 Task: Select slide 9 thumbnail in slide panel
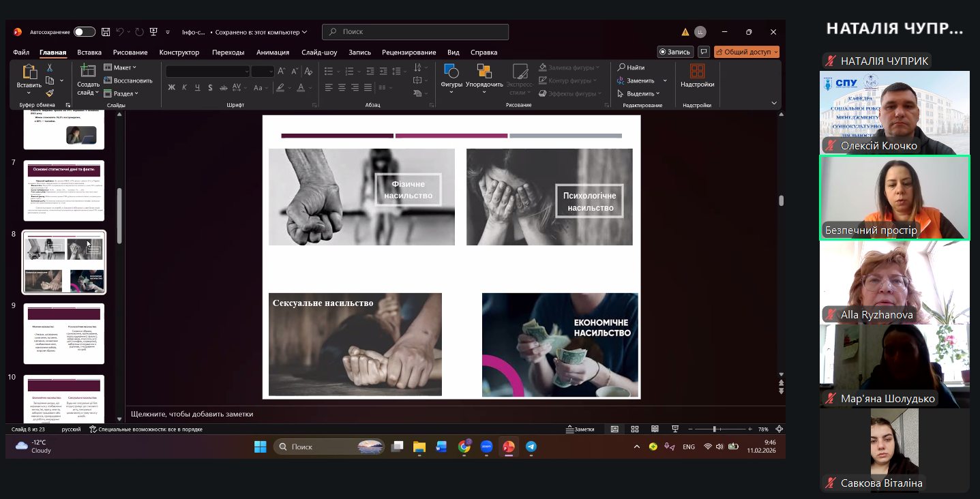click(64, 333)
